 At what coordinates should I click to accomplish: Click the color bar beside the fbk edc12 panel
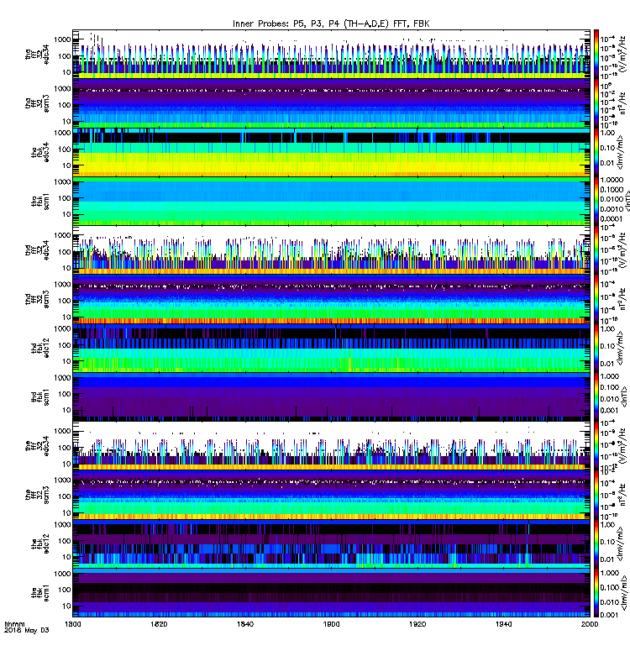pos(596,543)
